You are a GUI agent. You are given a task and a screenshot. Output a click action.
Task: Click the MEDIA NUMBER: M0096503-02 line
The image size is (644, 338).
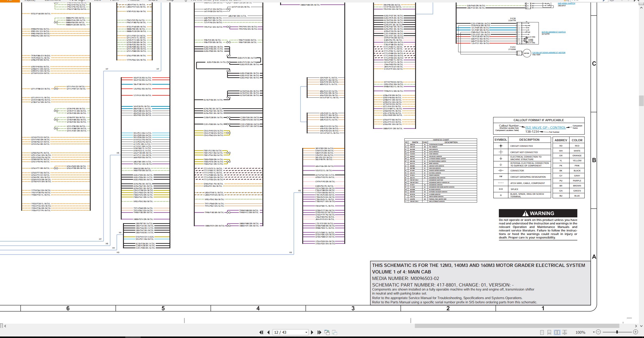(x=406, y=278)
